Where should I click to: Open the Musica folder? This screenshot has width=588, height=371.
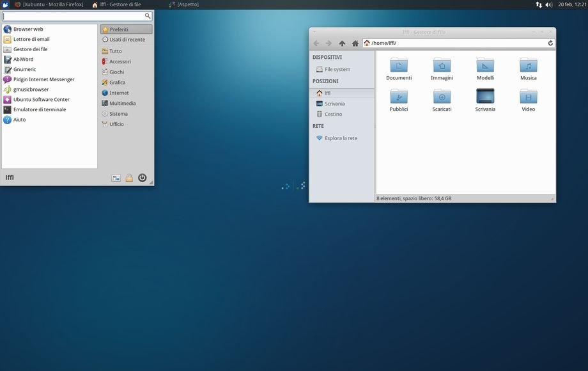click(x=528, y=69)
